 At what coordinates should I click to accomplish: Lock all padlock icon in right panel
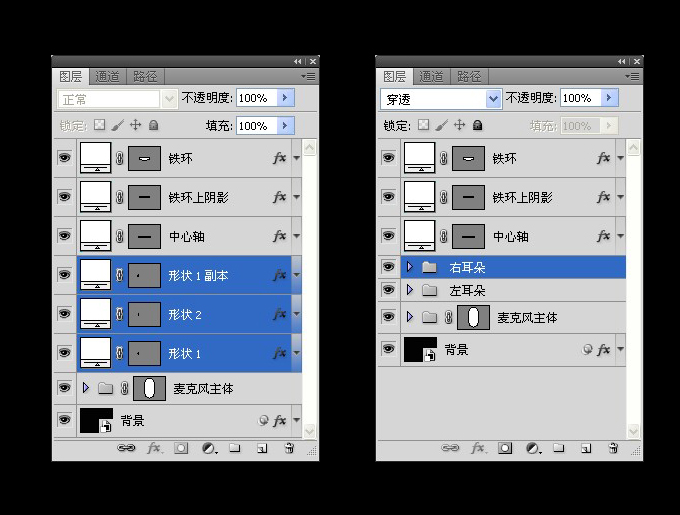477,125
